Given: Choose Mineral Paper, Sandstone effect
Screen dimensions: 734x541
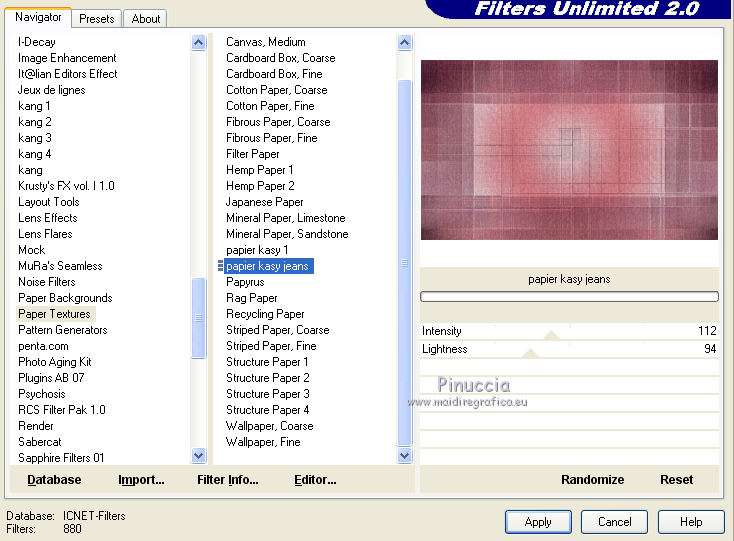Looking at the screenshot, I should (287, 234).
